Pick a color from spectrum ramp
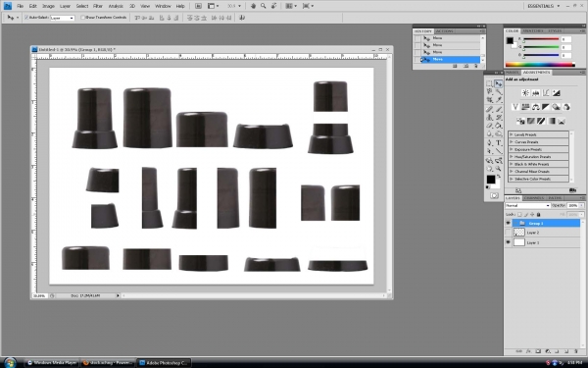The height and width of the screenshot is (368, 588). tap(540, 65)
